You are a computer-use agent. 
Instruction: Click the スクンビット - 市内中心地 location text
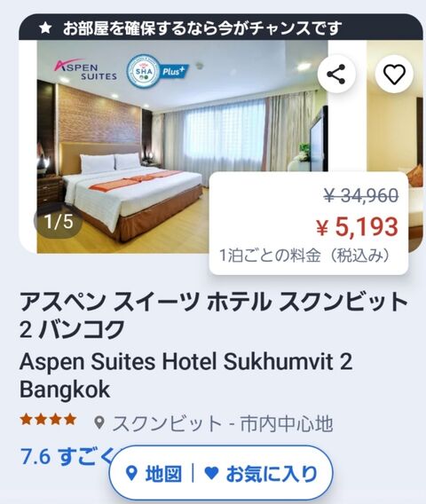click(223, 423)
